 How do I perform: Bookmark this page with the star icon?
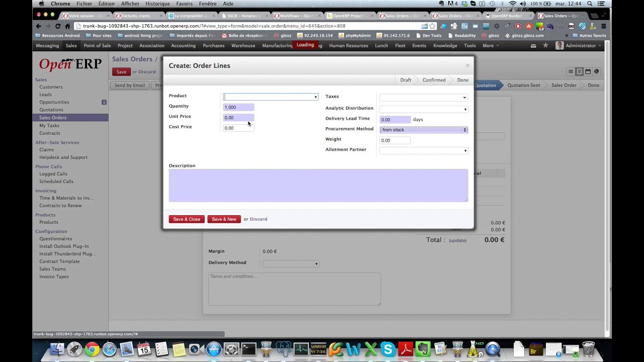[x=432, y=26]
